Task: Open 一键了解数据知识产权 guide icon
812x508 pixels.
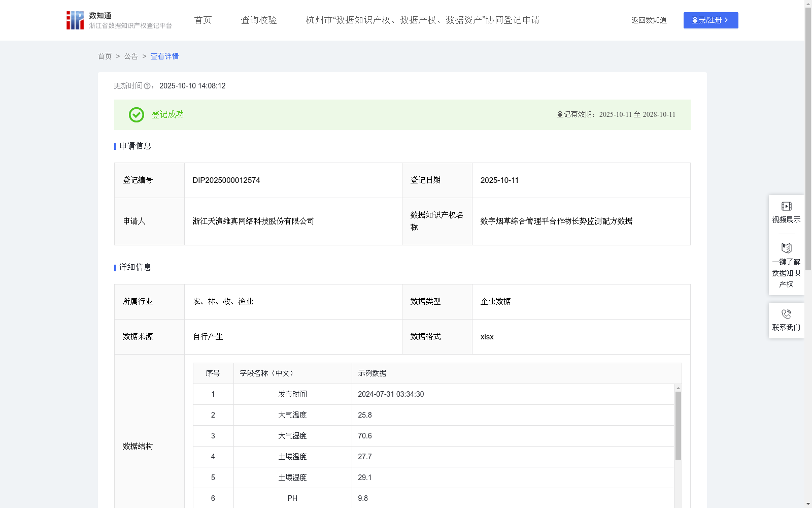Action: coord(786,248)
